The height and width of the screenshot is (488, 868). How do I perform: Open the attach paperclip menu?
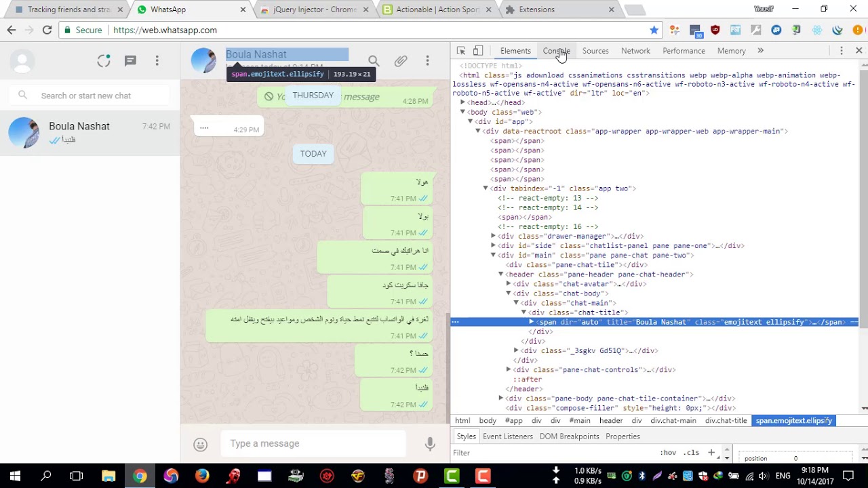[x=401, y=61]
